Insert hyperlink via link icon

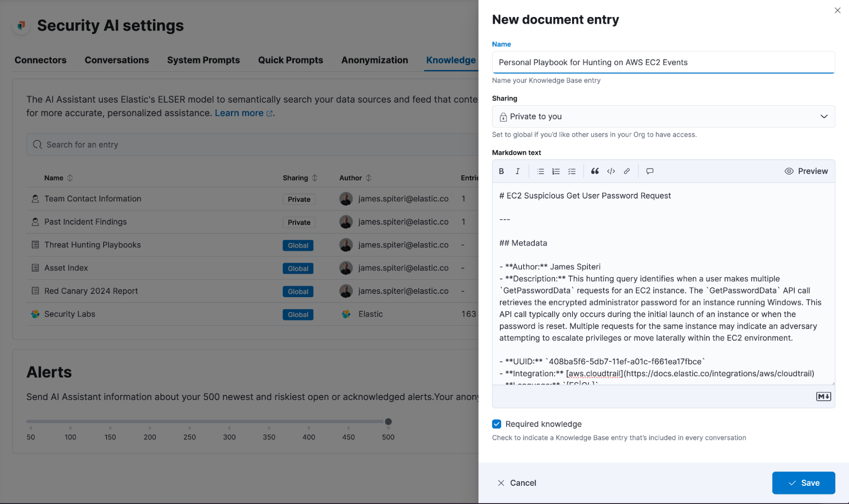(627, 171)
